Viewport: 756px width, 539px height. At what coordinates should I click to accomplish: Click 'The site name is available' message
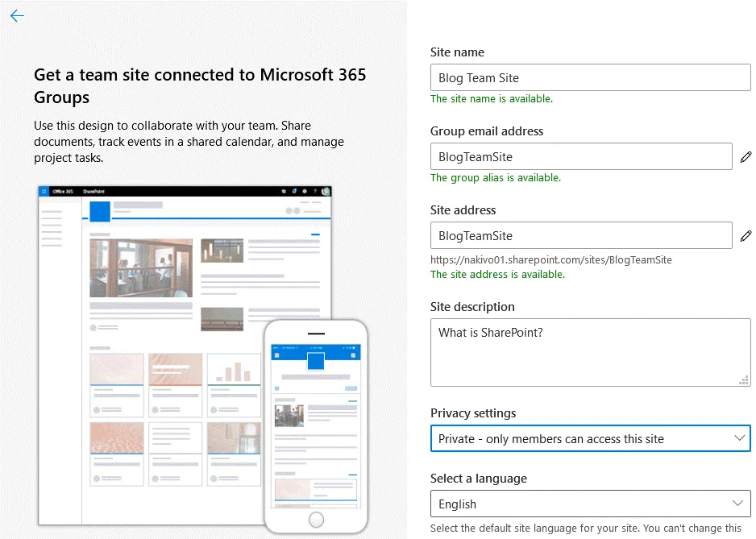point(492,99)
